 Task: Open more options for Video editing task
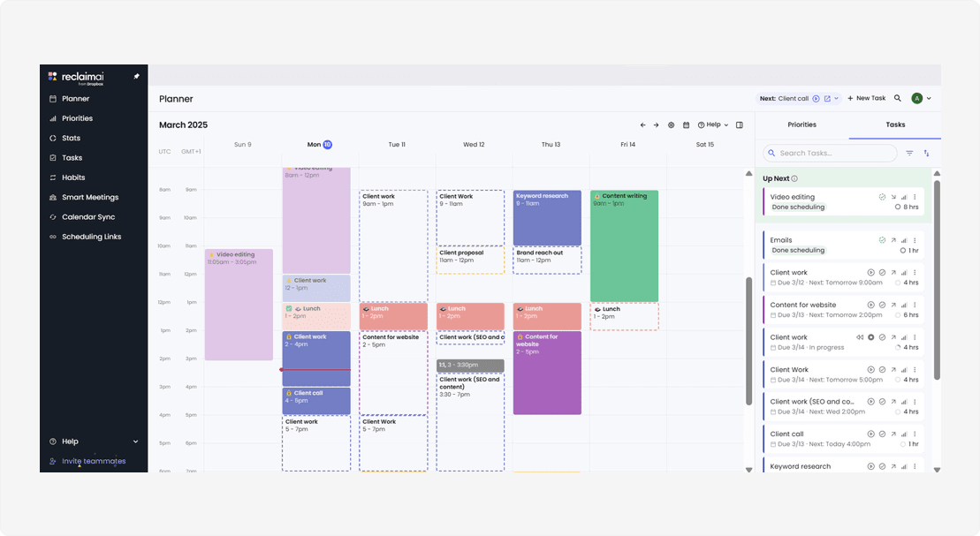coord(915,197)
